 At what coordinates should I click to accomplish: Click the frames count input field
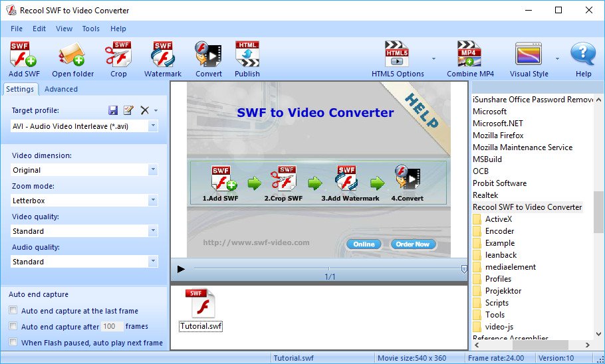(x=112, y=326)
